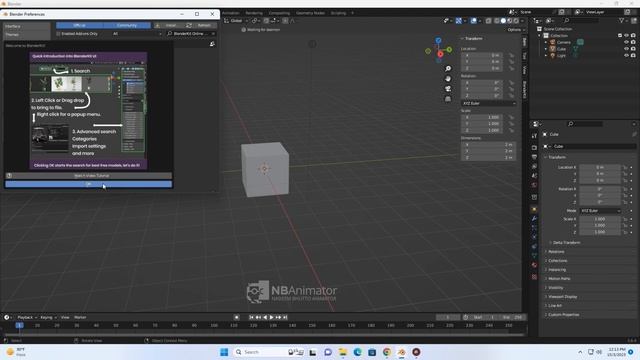Viewport: 640px width, 360px height.
Task: Switch to the View sidebar tab
Action: coord(525,70)
